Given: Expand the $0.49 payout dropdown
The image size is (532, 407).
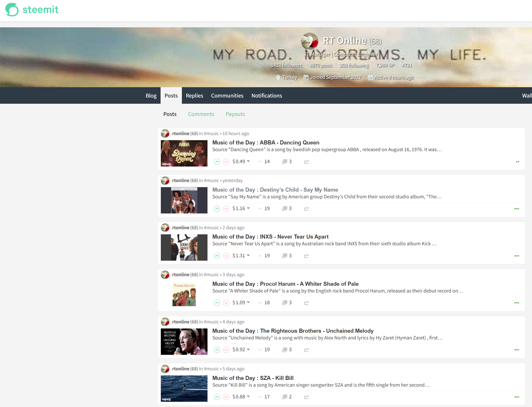Looking at the screenshot, I should 241,162.
